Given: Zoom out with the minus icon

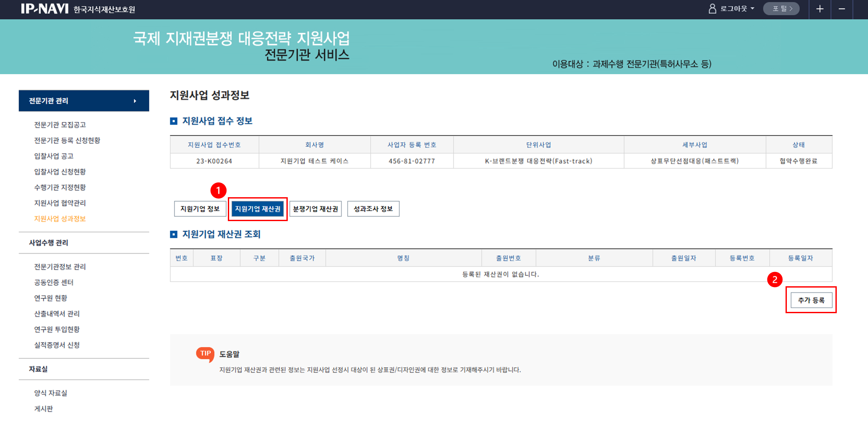Looking at the screenshot, I should [x=842, y=9].
